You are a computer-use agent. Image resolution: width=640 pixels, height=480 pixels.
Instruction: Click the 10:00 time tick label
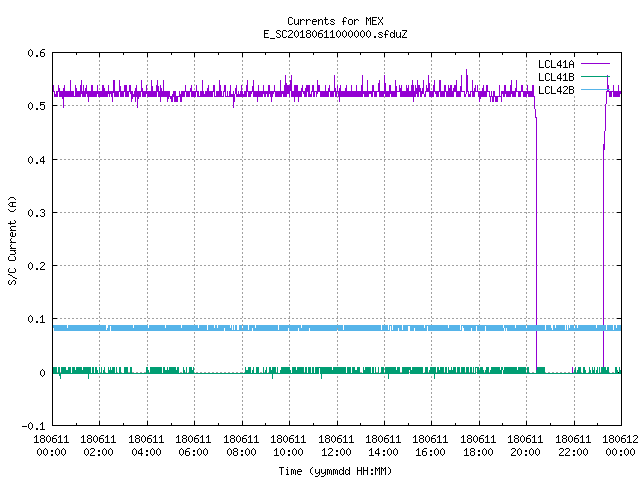tap(288, 452)
